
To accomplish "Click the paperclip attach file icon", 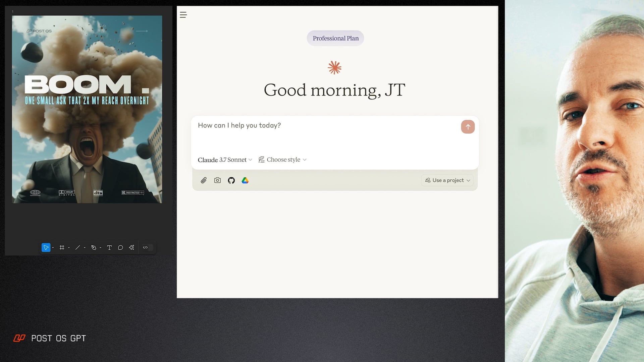I will (x=204, y=180).
